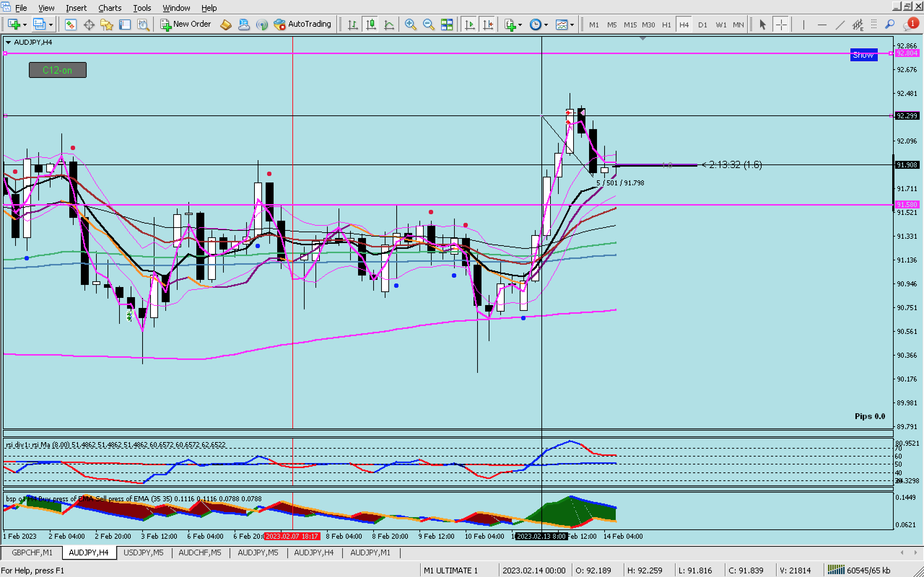This screenshot has width=924, height=577.
Task: Click the New Order button
Action: point(186,24)
